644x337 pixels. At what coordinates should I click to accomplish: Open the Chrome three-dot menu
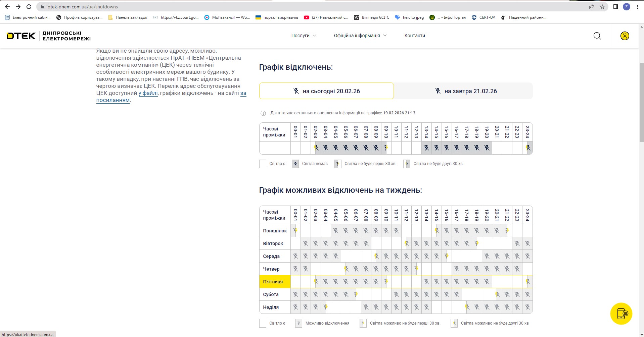(x=637, y=7)
